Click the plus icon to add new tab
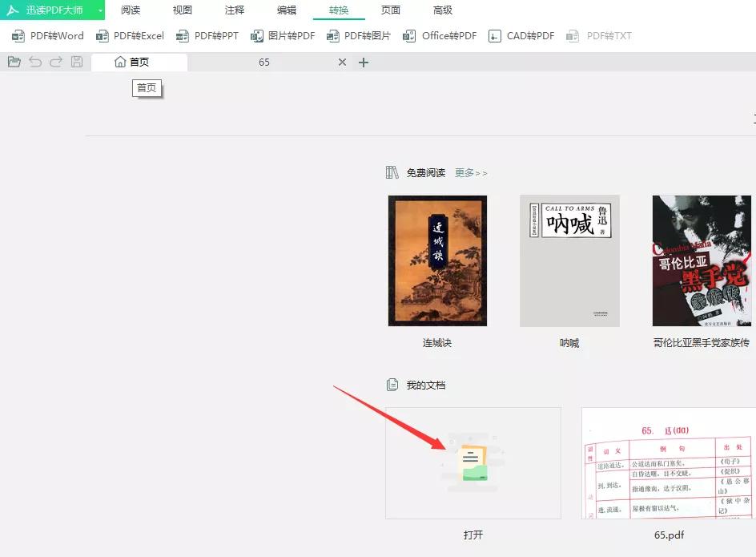 pos(364,62)
